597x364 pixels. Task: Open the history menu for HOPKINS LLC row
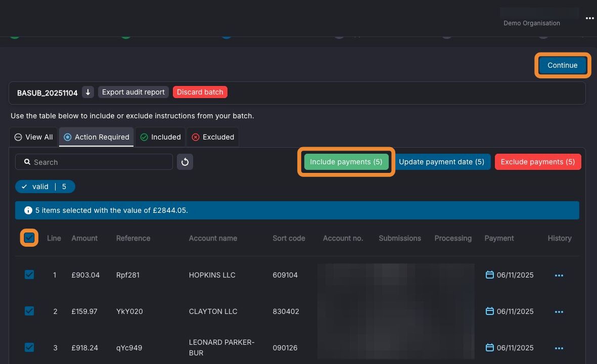coord(559,276)
